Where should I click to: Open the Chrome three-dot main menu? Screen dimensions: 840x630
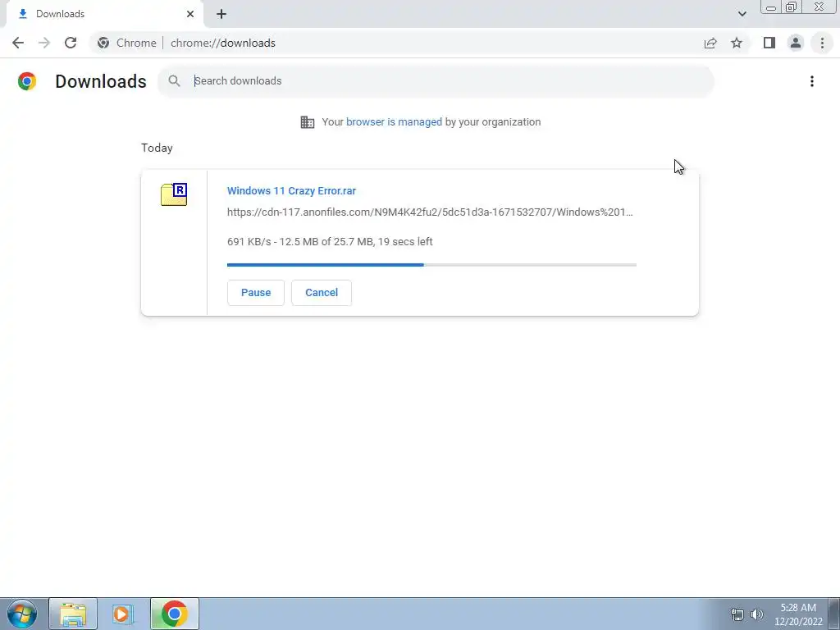click(x=822, y=43)
